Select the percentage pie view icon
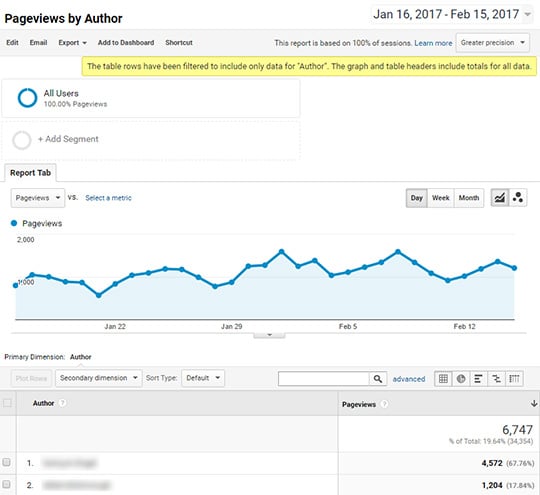540x495 pixels. click(461, 379)
